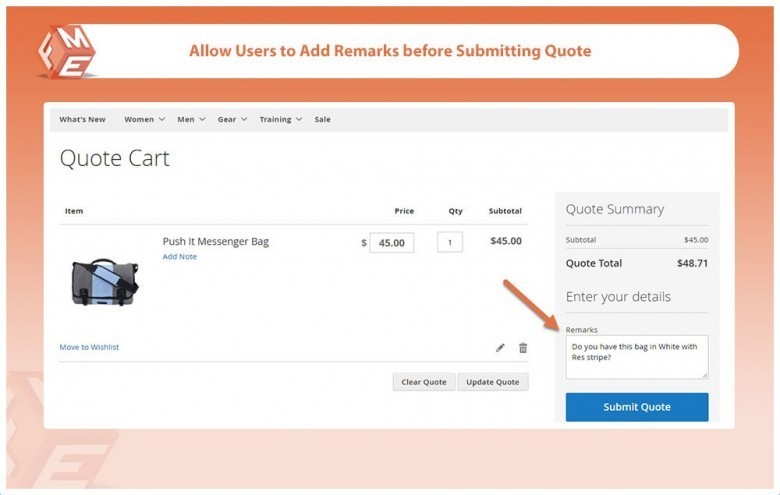The height and width of the screenshot is (495, 780).
Task: Expand the Men menu chevron
Action: click(202, 120)
